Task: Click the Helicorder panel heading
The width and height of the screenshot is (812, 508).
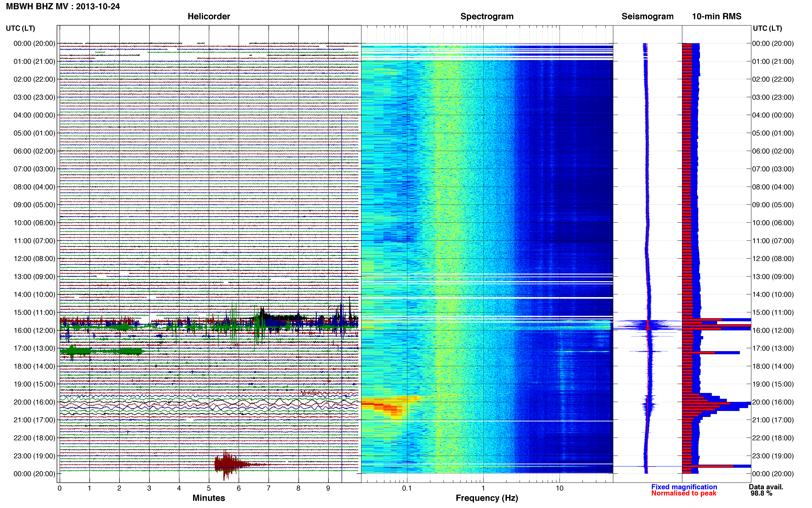Action: (209, 16)
